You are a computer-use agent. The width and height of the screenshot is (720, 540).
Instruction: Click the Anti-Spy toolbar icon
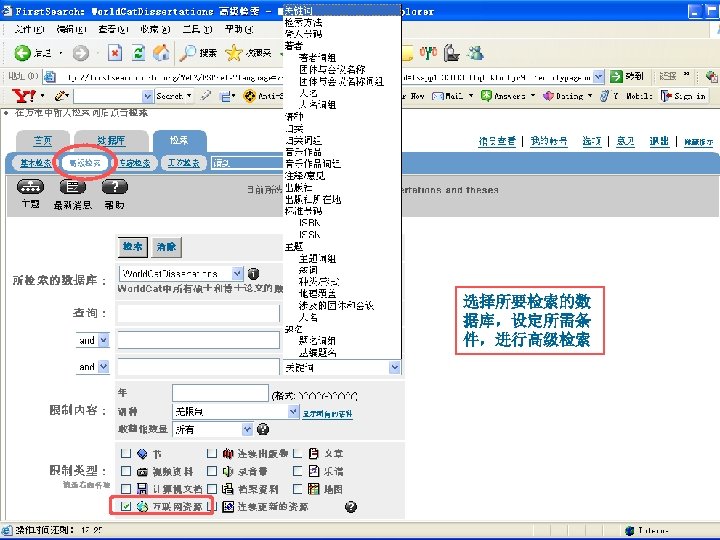[249, 96]
